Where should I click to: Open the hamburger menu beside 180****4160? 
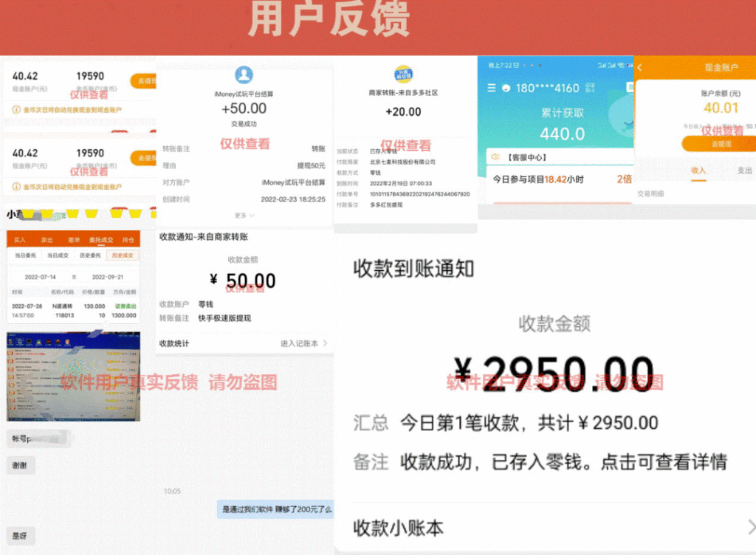point(491,88)
